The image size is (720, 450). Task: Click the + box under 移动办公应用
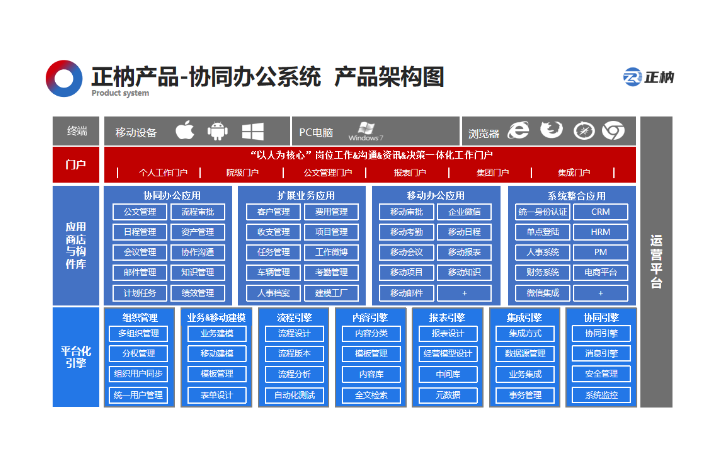click(x=464, y=293)
